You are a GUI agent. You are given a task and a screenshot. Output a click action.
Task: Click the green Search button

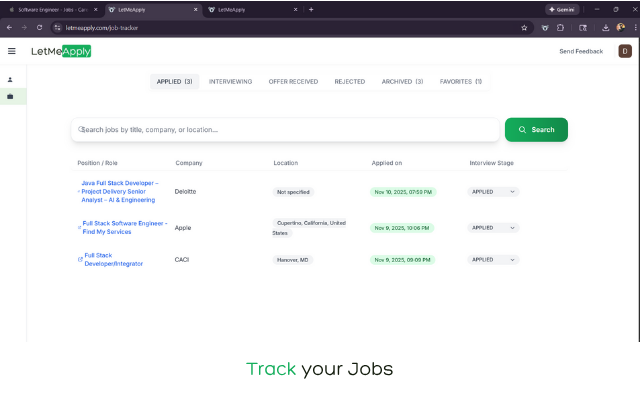[536, 130]
